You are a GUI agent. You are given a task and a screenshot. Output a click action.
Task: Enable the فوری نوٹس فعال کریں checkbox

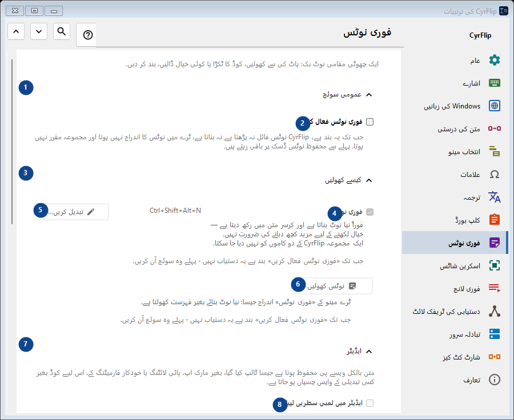(x=370, y=122)
